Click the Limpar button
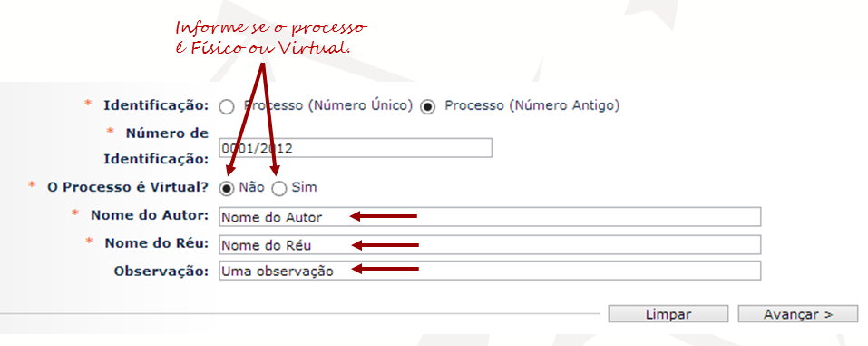This screenshot has width=868, height=346. 668,314
